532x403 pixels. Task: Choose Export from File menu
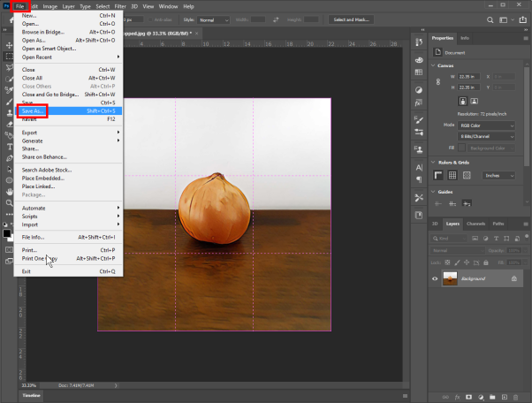[68, 133]
